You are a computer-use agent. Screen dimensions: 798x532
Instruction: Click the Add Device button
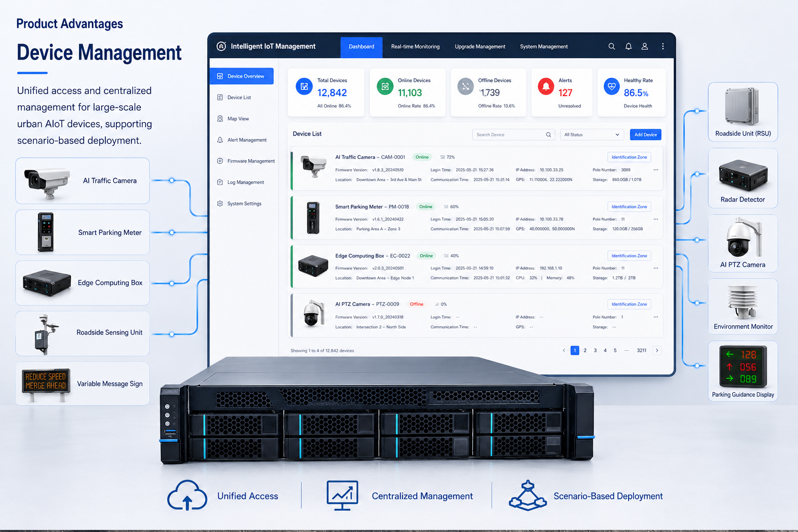coord(646,135)
